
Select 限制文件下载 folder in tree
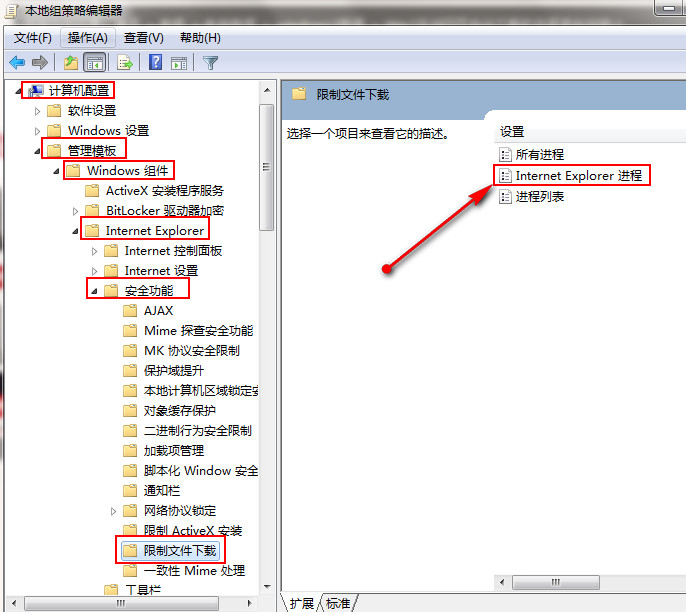coord(180,551)
